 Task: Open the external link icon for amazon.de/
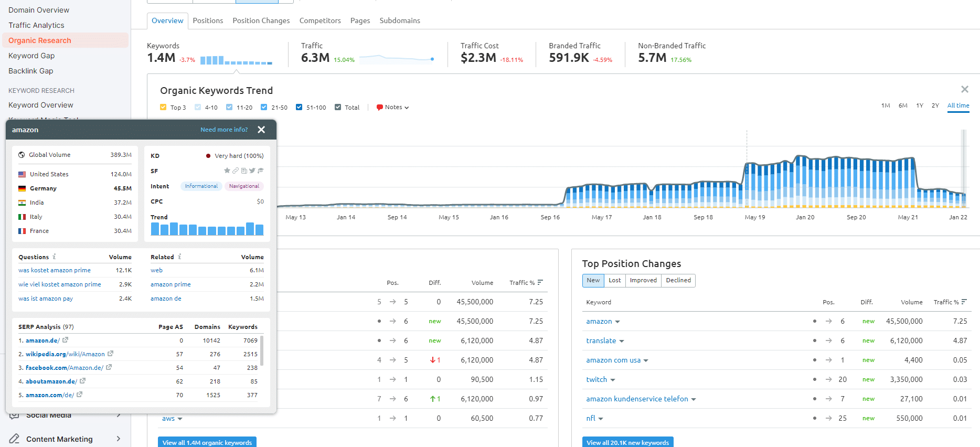tap(66, 340)
